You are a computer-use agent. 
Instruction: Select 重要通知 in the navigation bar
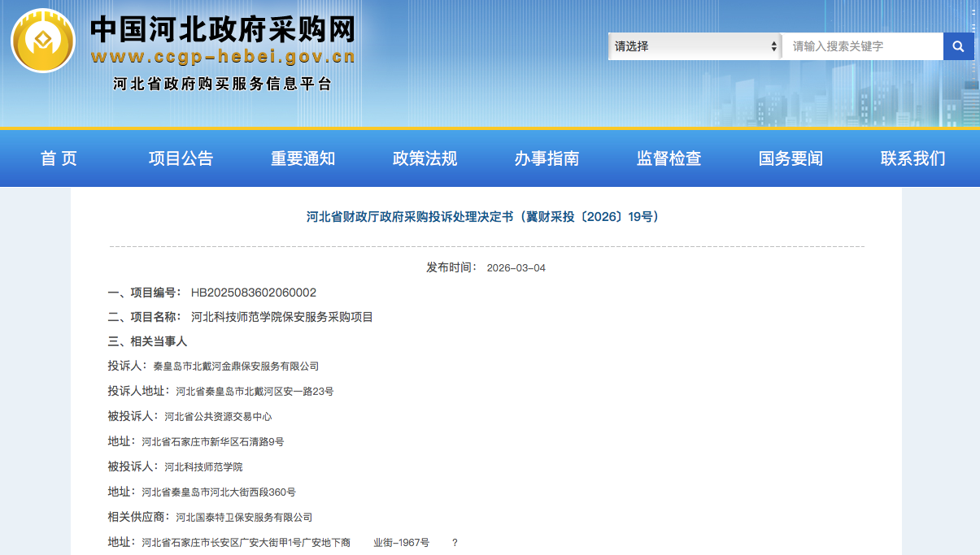click(x=303, y=158)
